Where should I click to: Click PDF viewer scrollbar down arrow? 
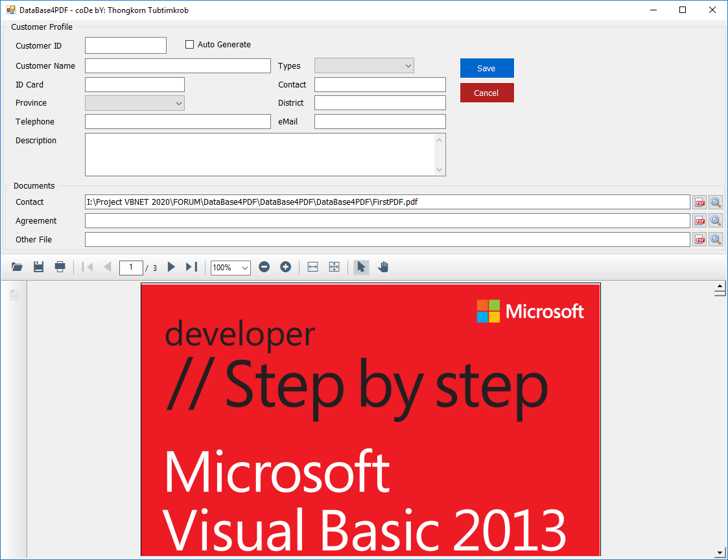coord(720,553)
